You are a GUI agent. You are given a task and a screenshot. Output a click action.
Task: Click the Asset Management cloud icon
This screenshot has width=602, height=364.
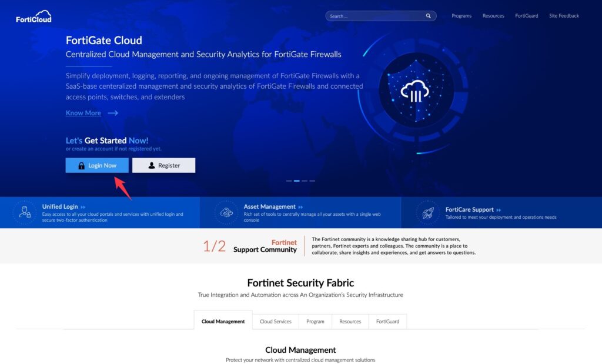point(226,212)
